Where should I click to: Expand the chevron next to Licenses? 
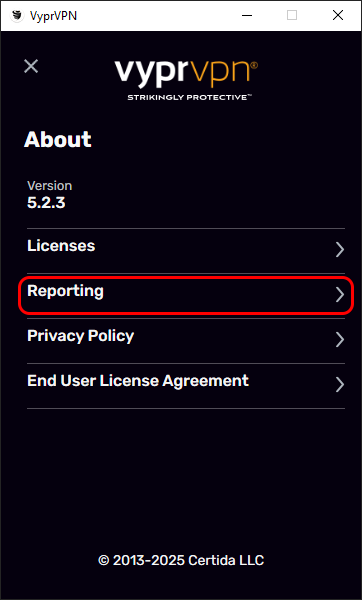pos(340,250)
